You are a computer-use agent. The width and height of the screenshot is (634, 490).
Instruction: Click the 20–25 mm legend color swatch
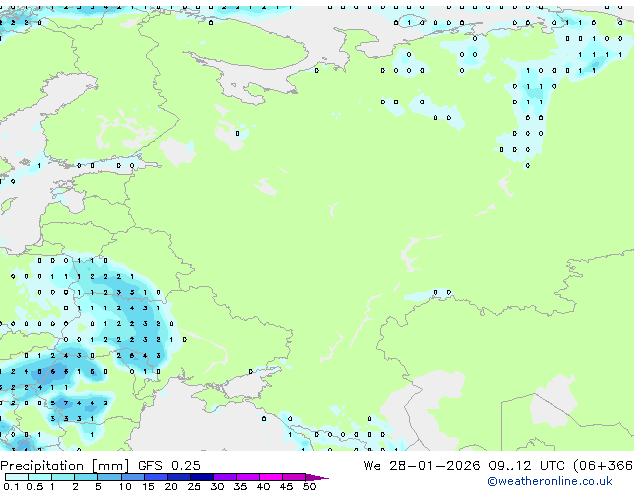(179, 477)
